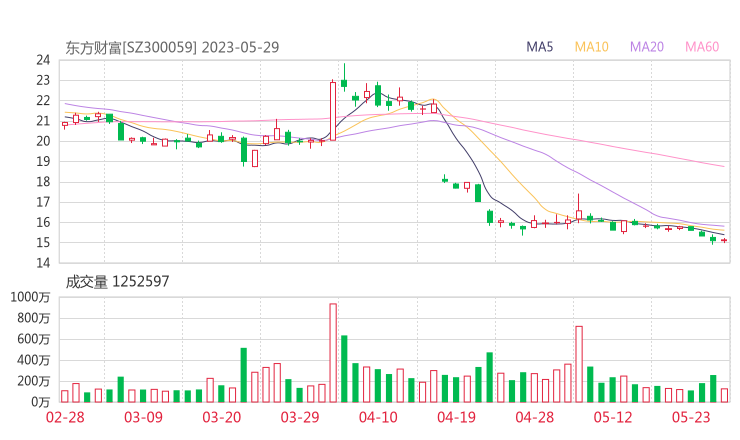
Task: Click the 05-12 date axis label
Action: tap(614, 418)
